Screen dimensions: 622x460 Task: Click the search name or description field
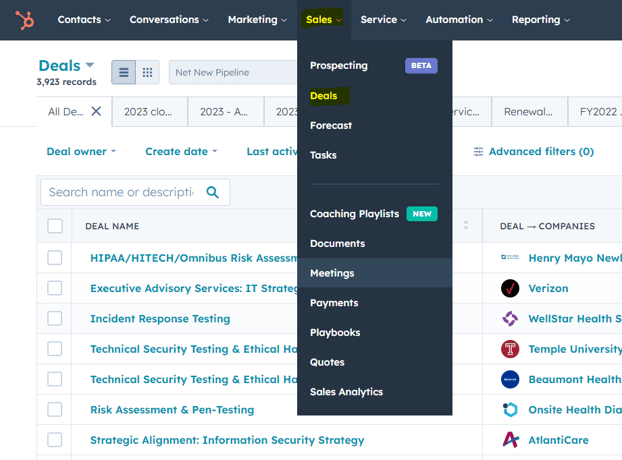coord(120,192)
